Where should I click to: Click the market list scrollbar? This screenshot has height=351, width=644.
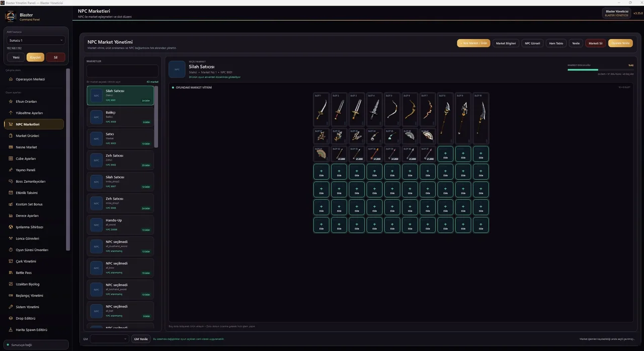click(x=156, y=117)
